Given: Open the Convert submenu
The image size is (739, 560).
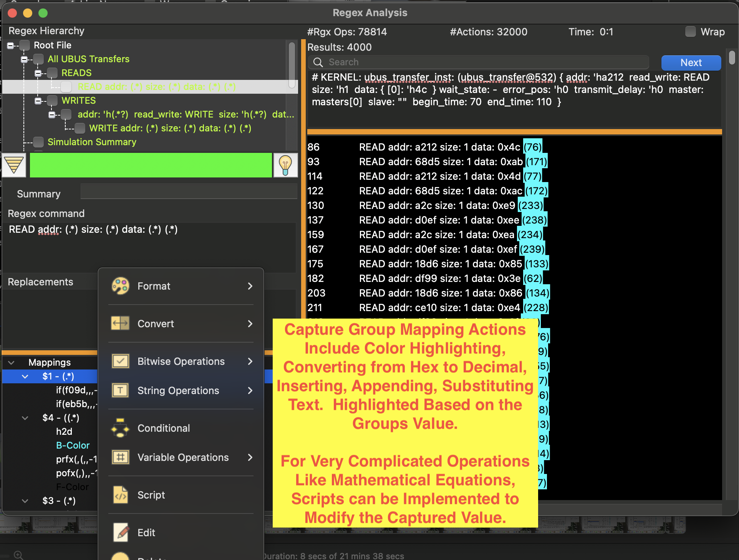Looking at the screenshot, I should click(x=181, y=323).
